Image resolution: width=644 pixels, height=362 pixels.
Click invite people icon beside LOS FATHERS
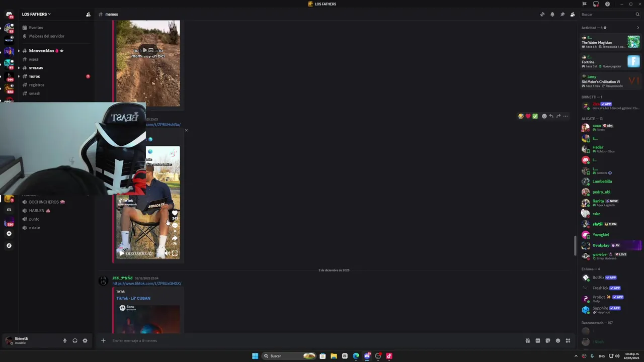click(88, 14)
